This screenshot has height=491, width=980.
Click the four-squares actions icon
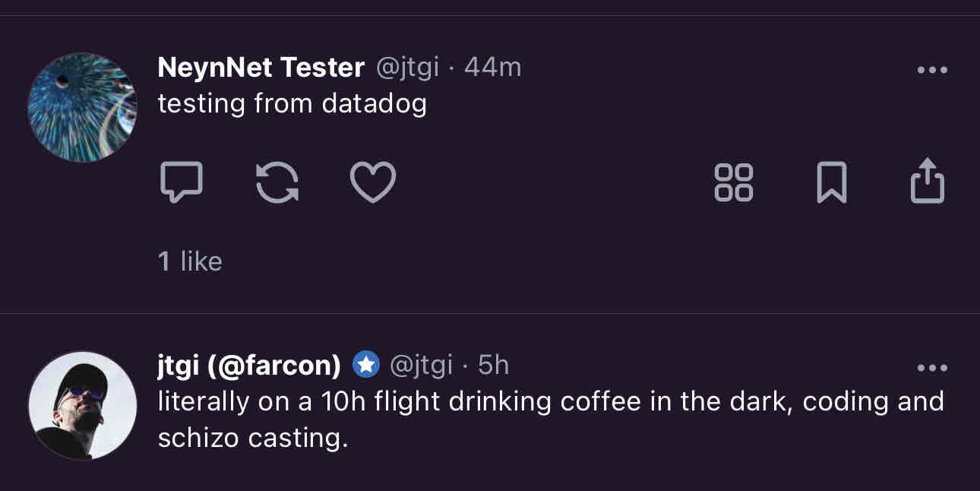(734, 182)
